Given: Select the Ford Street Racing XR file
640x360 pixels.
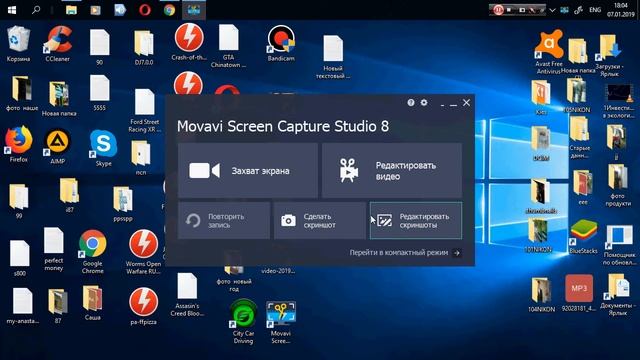Looking at the screenshot, I should (x=144, y=111).
